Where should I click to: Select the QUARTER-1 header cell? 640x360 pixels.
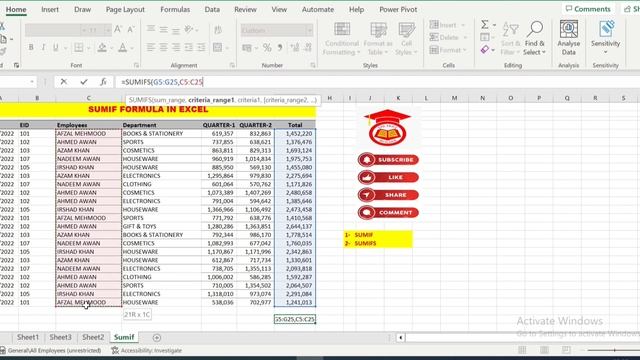(219, 125)
